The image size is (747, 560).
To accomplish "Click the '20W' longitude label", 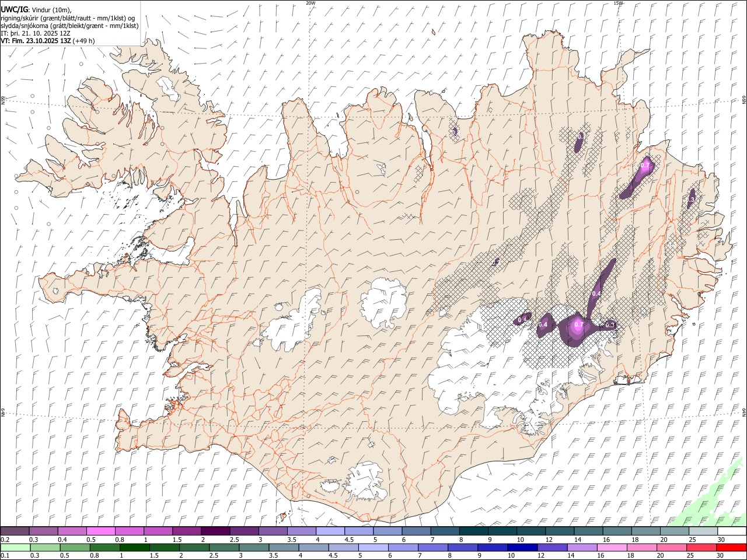I will (310, 3).
